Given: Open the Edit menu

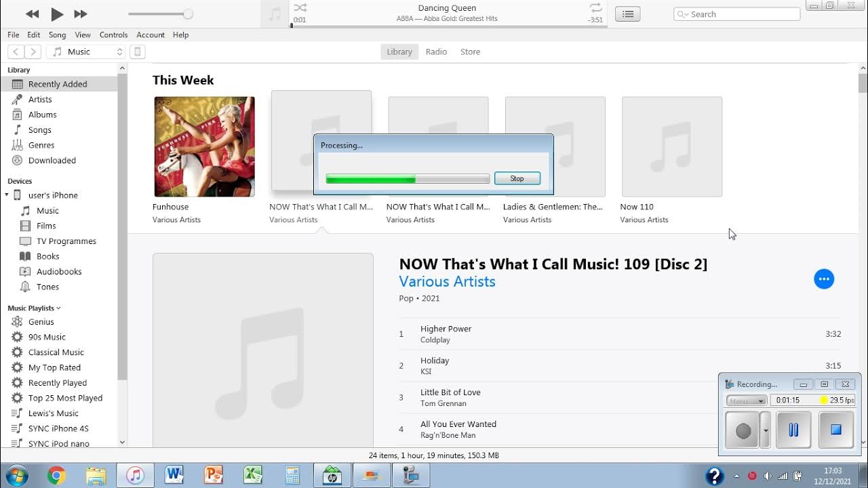Looking at the screenshot, I should coord(34,35).
